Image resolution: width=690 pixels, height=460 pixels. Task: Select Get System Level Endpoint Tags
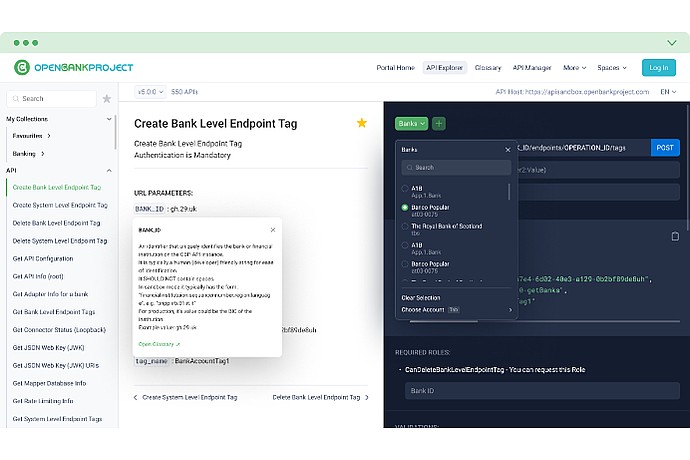click(x=57, y=419)
